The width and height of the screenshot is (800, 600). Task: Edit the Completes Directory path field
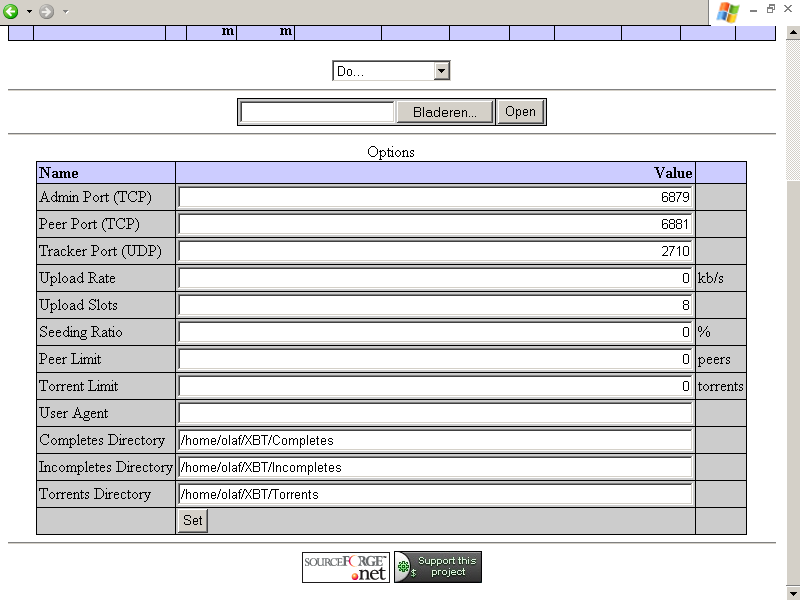click(x=435, y=440)
